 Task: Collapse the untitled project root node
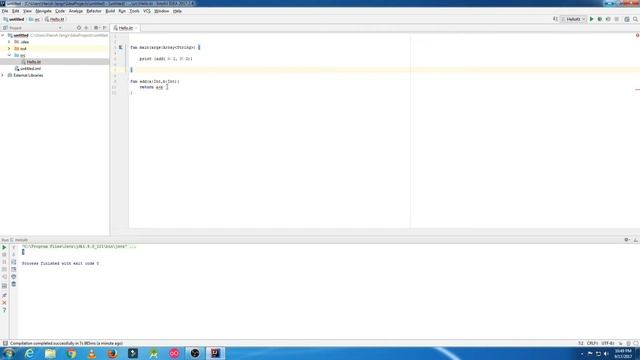click(x=3, y=36)
